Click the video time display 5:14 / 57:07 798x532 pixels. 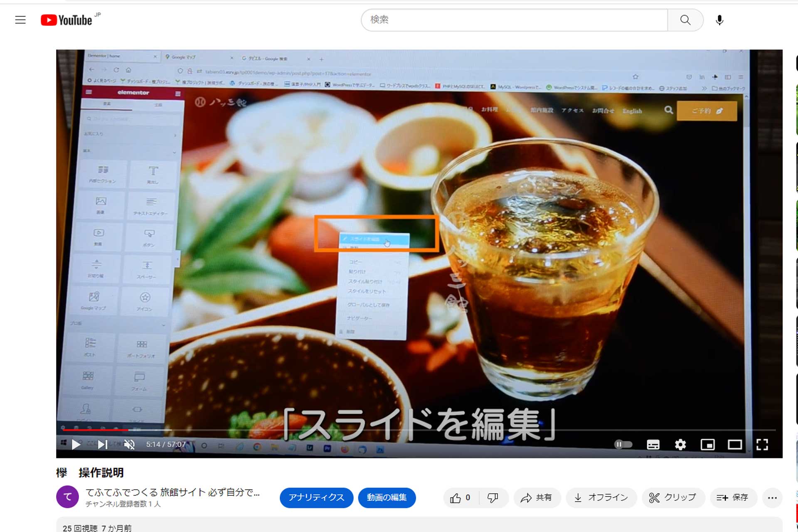(166, 445)
